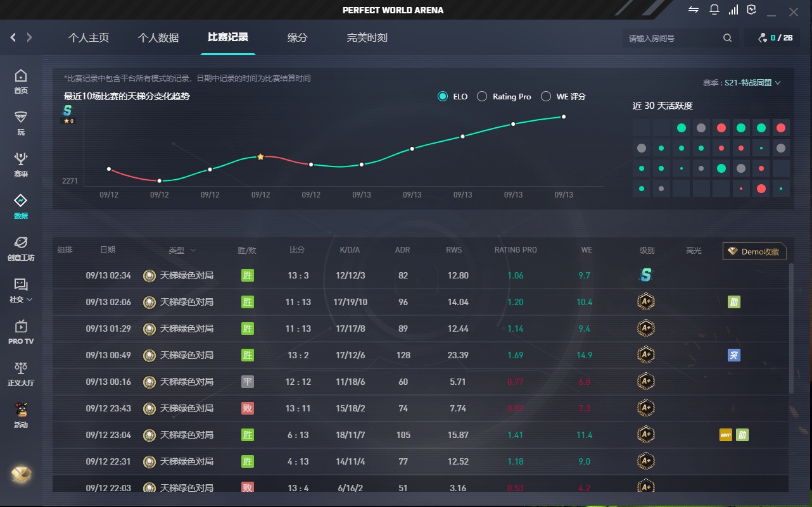Click Rating Pro value 1.69
812x507 pixels.
pyautogui.click(x=516, y=355)
